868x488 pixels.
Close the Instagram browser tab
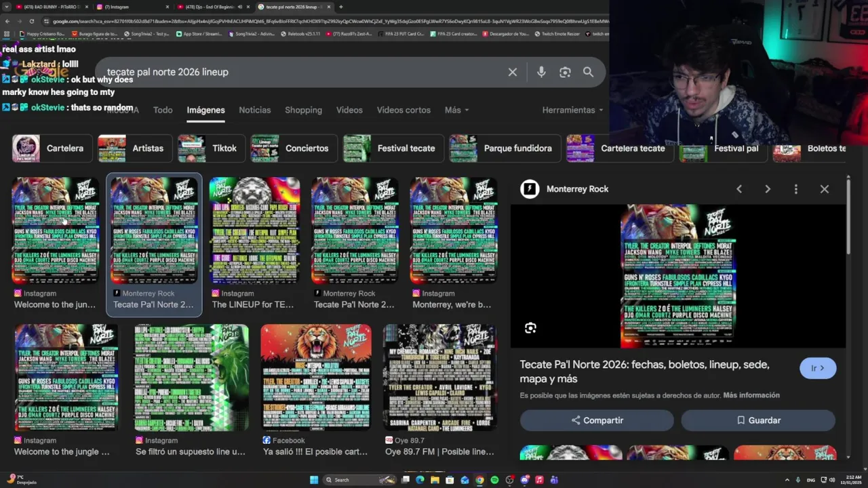click(167, 7)
